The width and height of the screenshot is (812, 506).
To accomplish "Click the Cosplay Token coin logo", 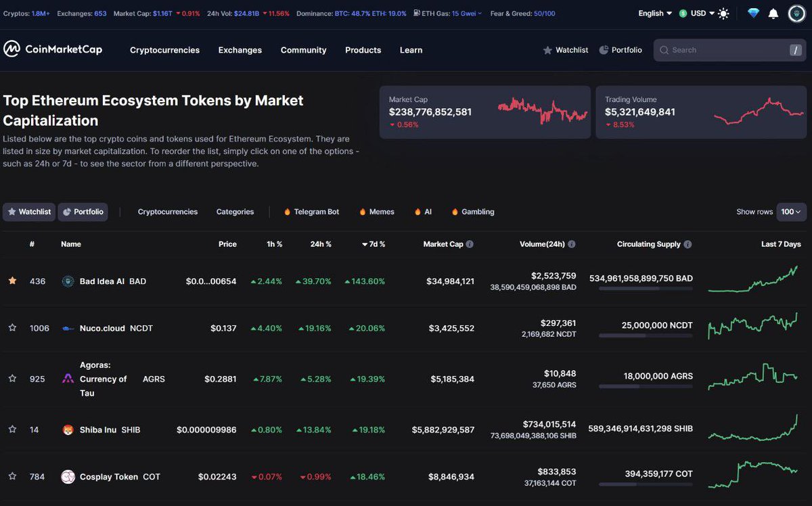I will pos(68,477).
